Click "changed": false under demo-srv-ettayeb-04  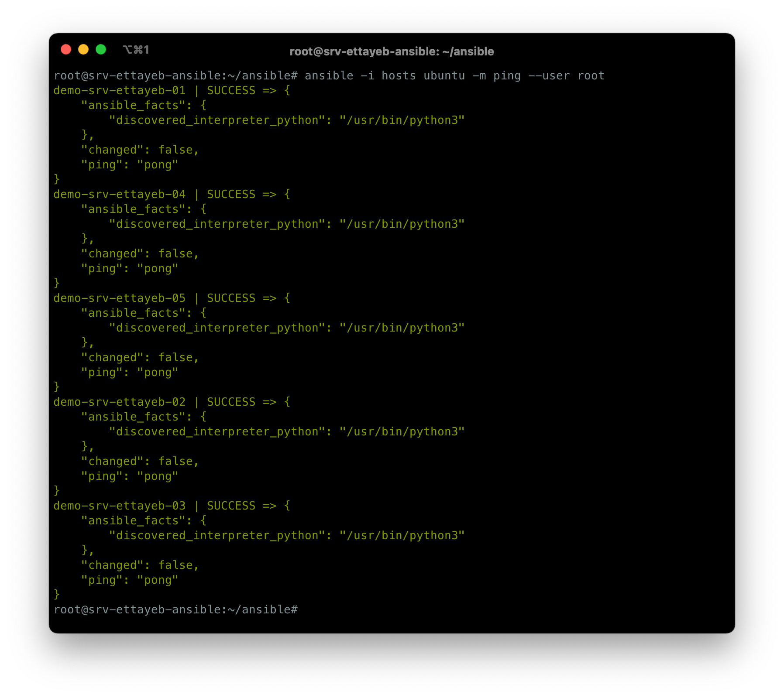(140, 254)
